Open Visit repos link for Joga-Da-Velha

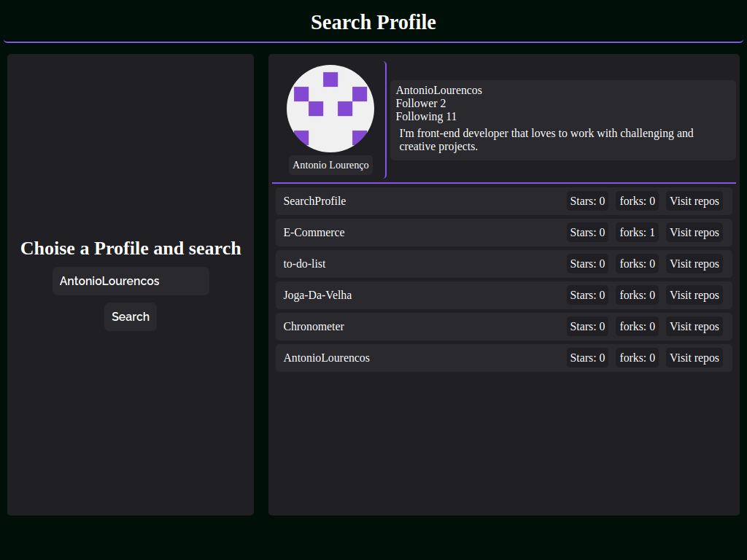pyautogui.click(x=694, y=295)
